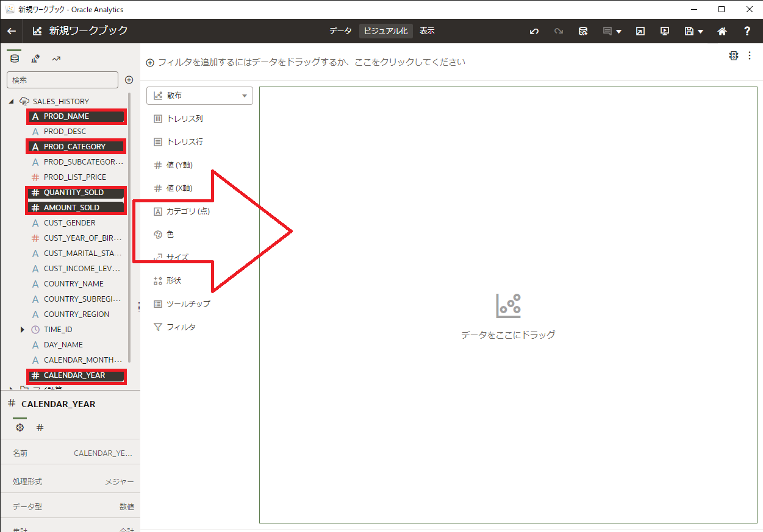Select the PROD_LIST_PRICE column
This screenshot has height=532, width=763.
pyautogui.click(x=74, y=177)
